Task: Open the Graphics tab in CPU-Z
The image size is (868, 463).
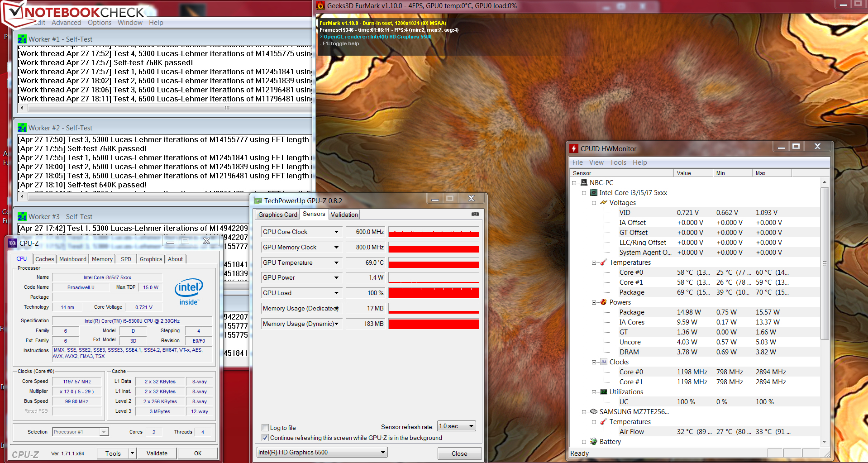Action: [151, 259]
